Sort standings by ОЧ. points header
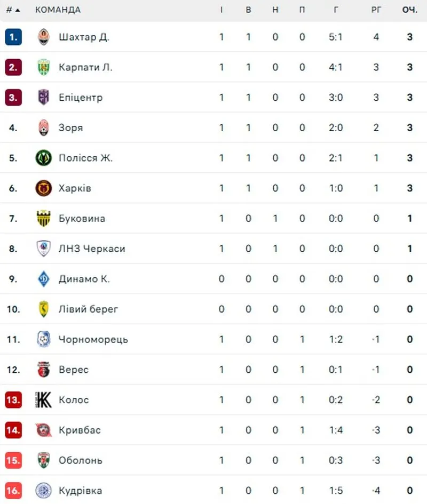The image size is (427, 504). click(x=409, y=10)
